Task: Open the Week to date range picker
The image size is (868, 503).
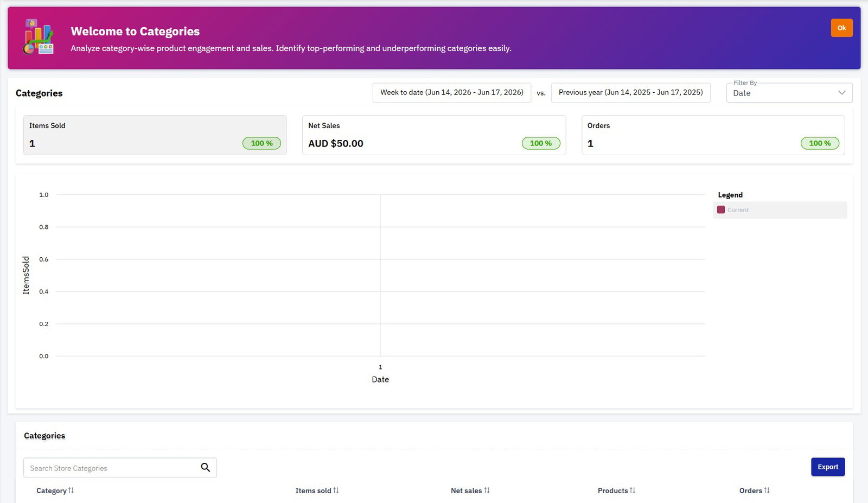Action: [452, 93]
